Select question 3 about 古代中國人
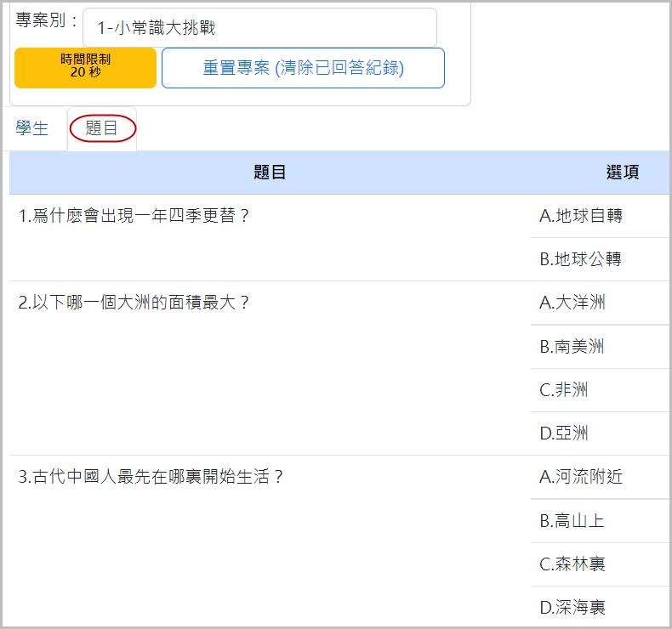The width and height of the screenshot is (672, 629). click(151, 477)
